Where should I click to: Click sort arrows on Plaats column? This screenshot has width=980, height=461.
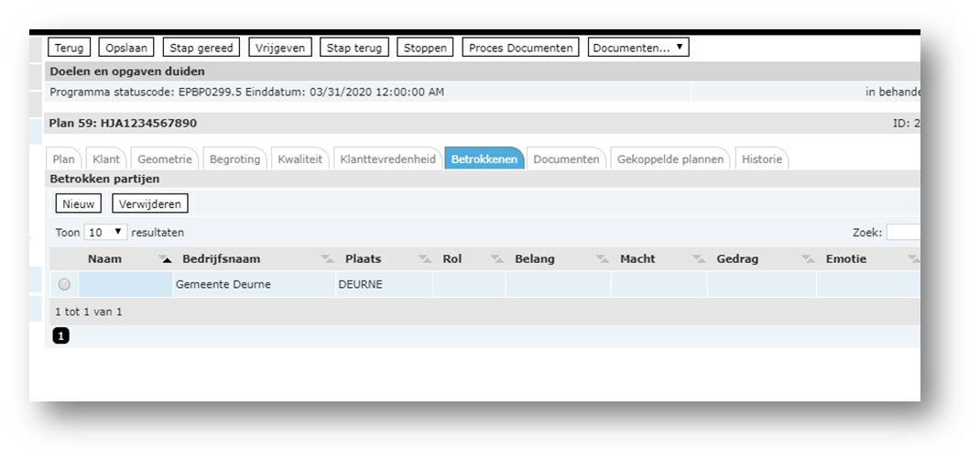coord(424,259)
